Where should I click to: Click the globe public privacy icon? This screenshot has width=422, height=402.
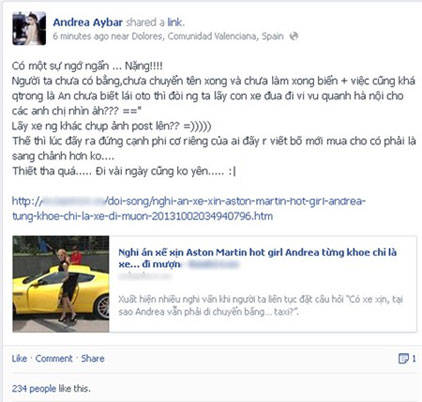tap(294, 36)
